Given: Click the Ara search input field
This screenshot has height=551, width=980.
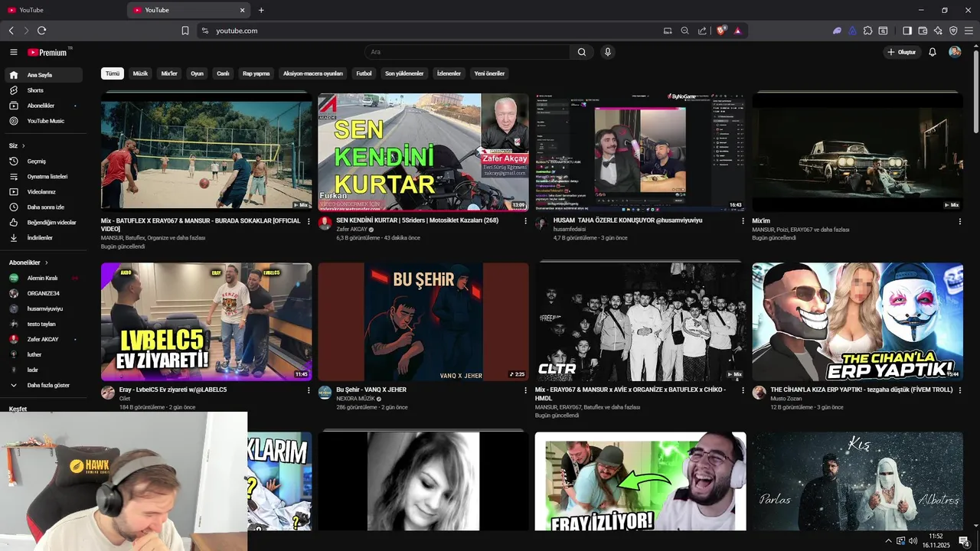Looking at the screenshot, I should pos(467,52).
